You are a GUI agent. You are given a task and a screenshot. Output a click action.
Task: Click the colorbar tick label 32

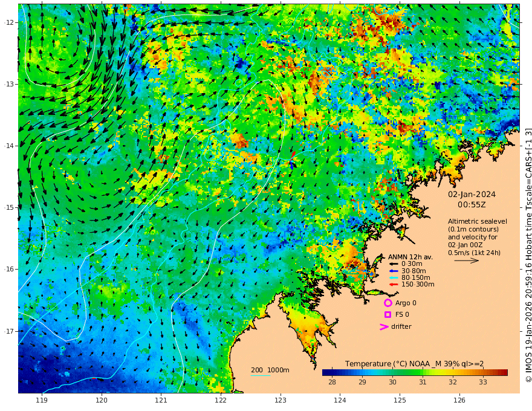(x=453, y=382)
